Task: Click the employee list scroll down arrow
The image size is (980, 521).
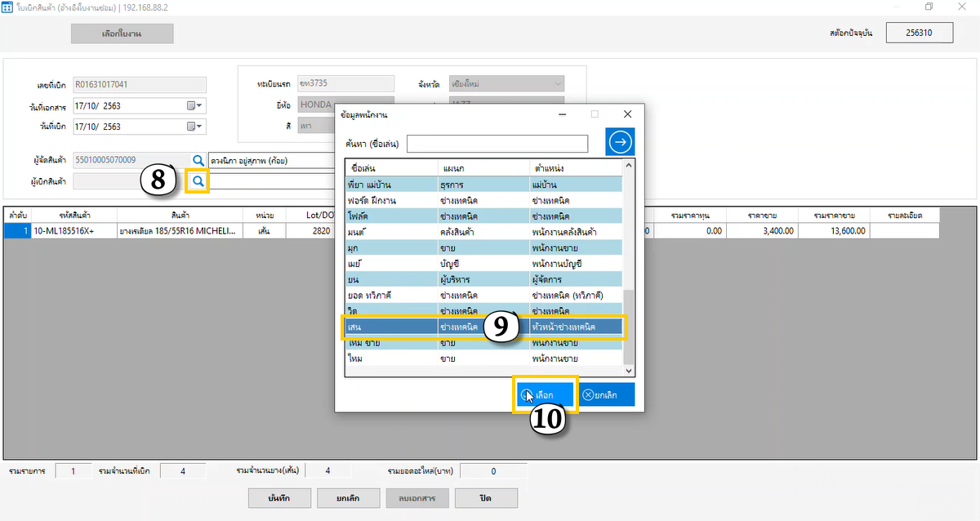Action: tap(629, 371)
